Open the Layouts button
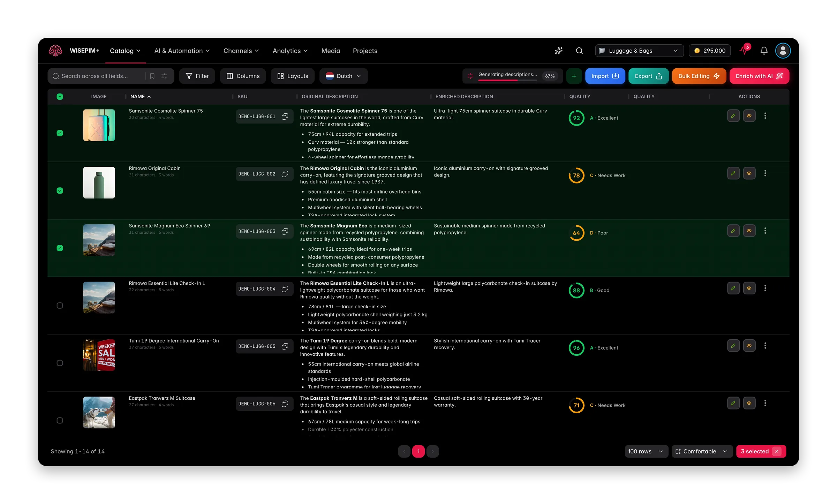The width and height of the screenshot is (837, 504). tap(292, 76)
